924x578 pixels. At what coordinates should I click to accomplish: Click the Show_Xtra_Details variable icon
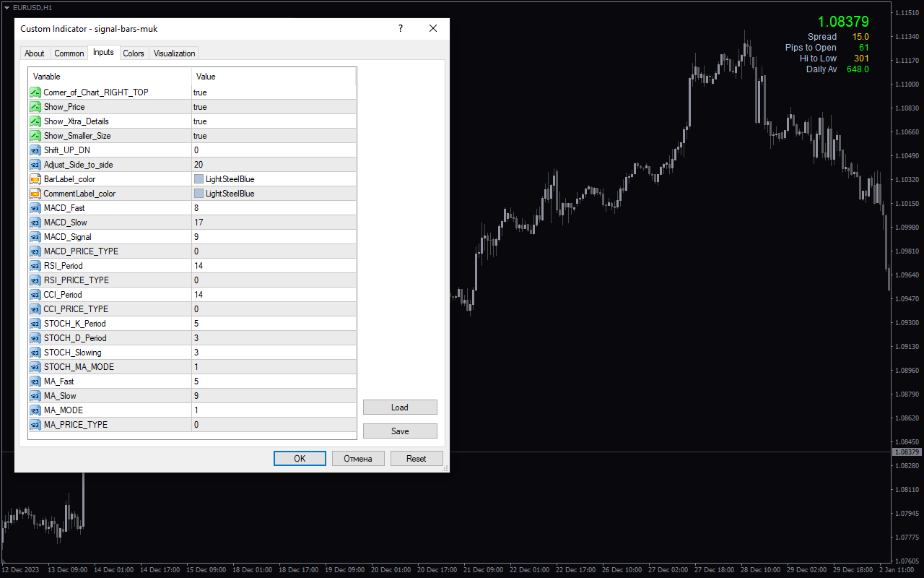[x=35, y=121]
